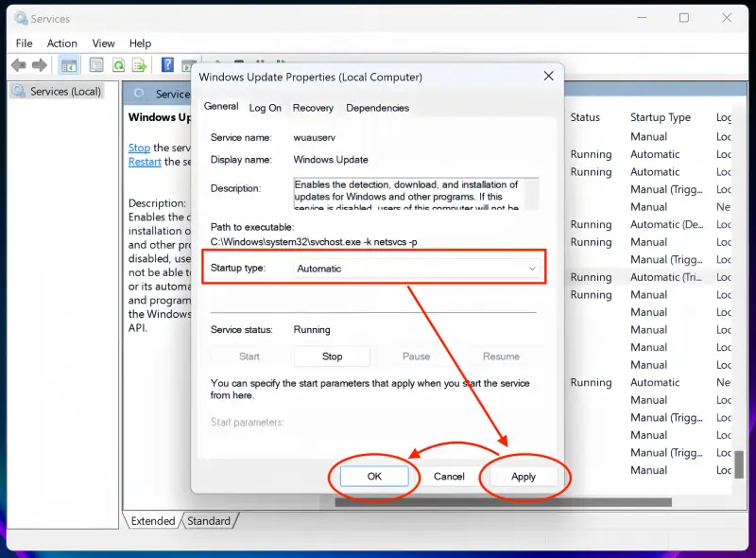Switch to the Recovery tab

point(313,108)
